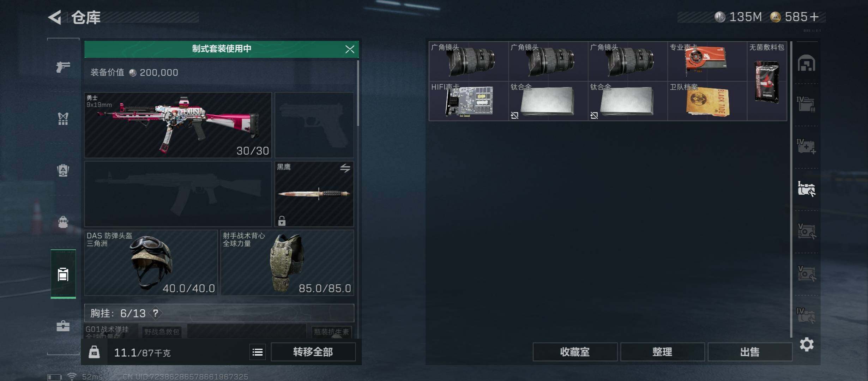Go back using the arrow beside 仓库
Screen dimensions: 868x381
55,17
